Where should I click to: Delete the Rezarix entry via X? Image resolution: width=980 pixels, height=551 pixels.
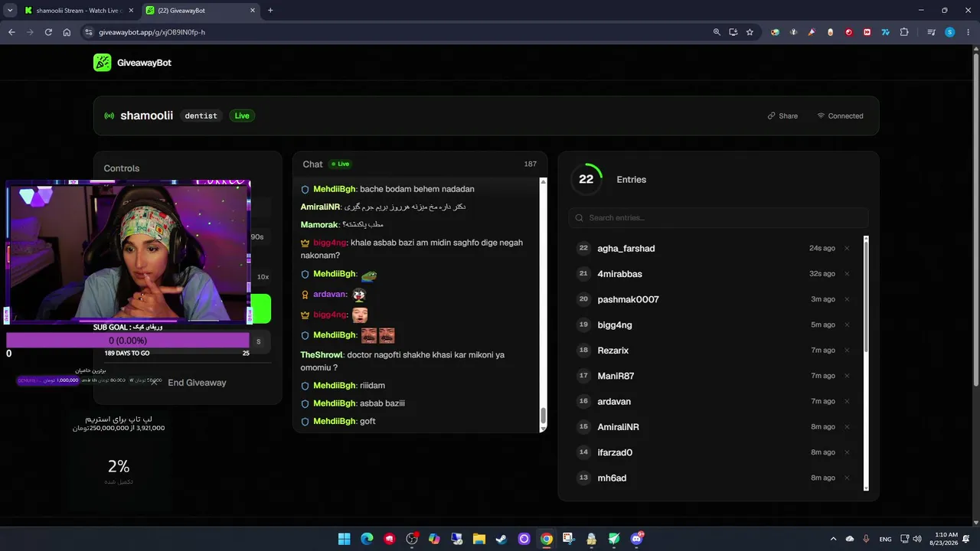click(x=847, y=350)
